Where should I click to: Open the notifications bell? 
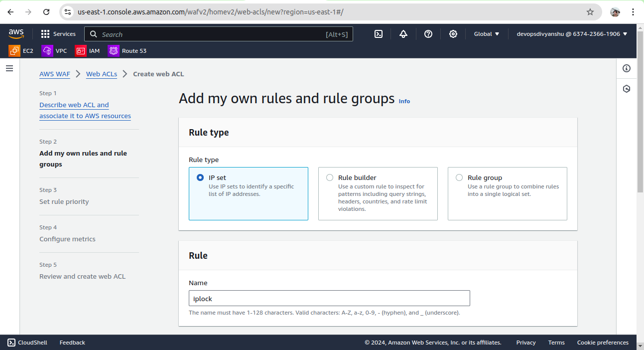[x=403, y=34]
